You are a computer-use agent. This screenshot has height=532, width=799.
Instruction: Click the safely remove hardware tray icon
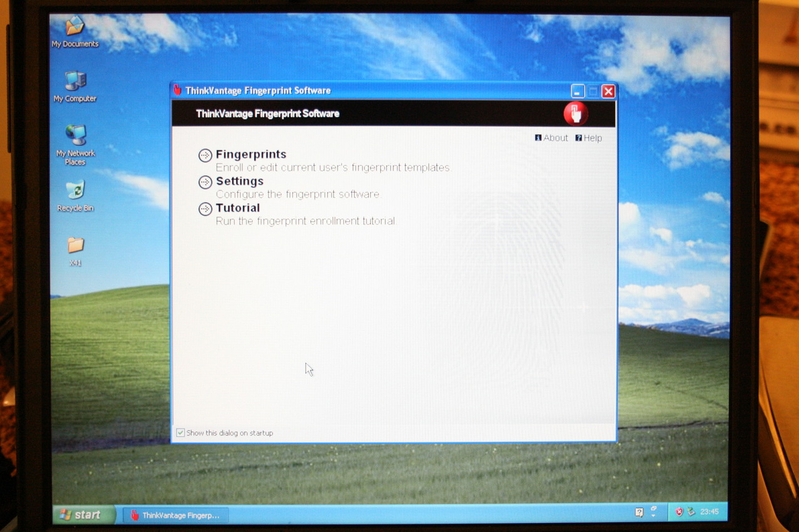tap(691, 512)
